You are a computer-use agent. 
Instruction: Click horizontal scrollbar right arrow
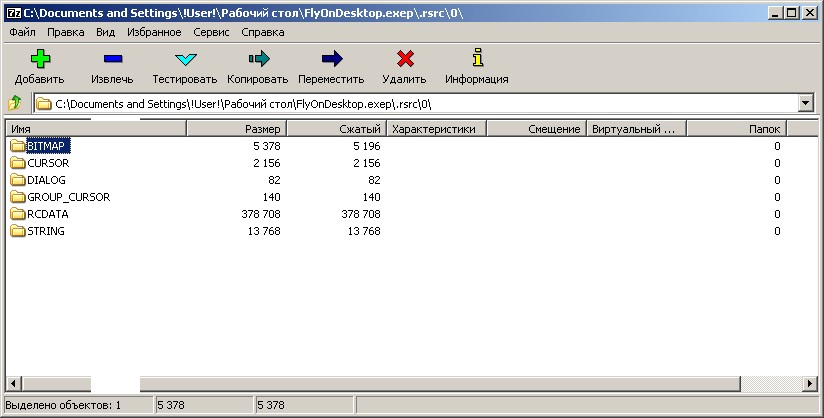[x=810, y=384]
